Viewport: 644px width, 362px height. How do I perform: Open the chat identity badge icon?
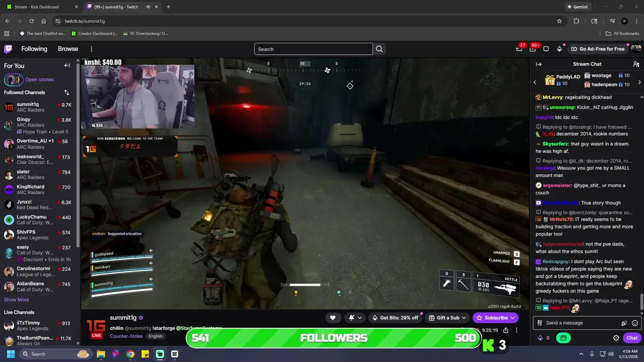pyautogui.click(x=540, y=323)
